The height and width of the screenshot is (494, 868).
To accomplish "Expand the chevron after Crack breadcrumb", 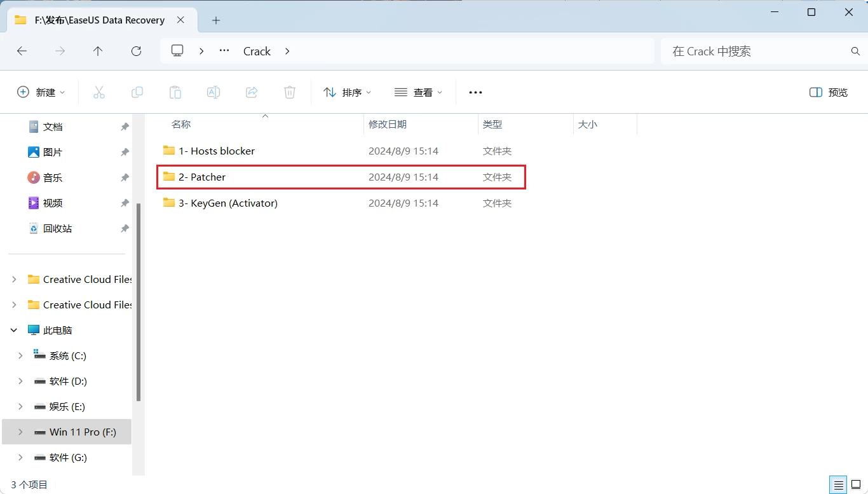I will 287,51.
